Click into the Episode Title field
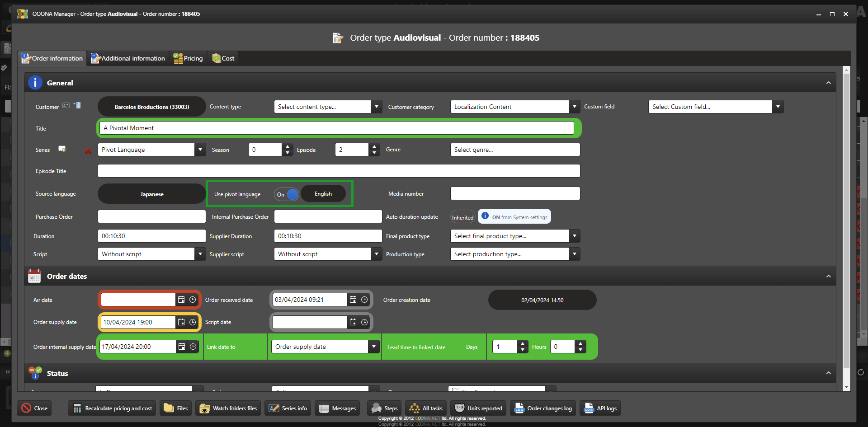Image resolution: width=868 pixels, height=427 pixels. click(339, 171)
